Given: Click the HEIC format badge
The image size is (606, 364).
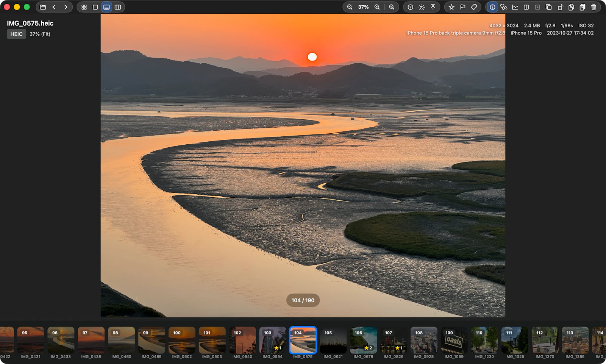Looking at the screenshot, I should click(x=16, y=34).
